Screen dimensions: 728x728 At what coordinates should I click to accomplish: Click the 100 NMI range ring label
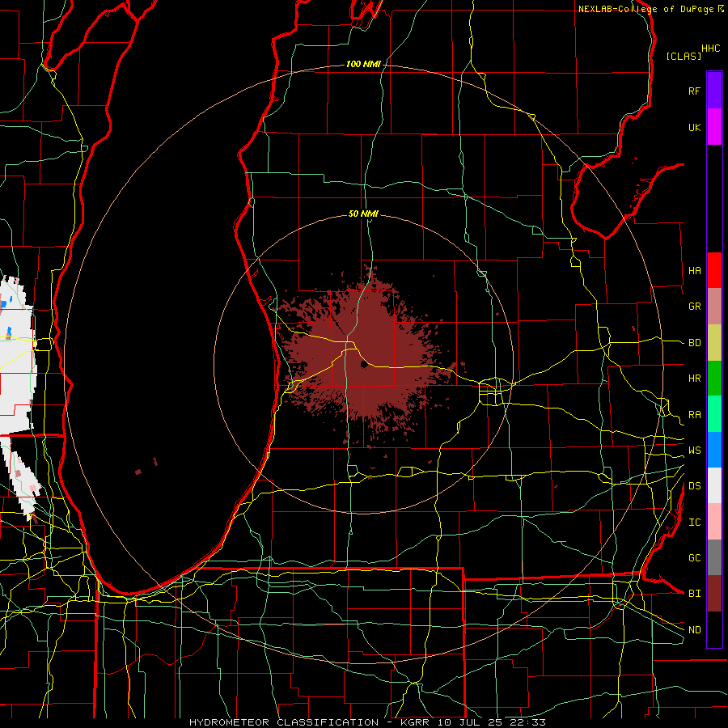(363, 64)
